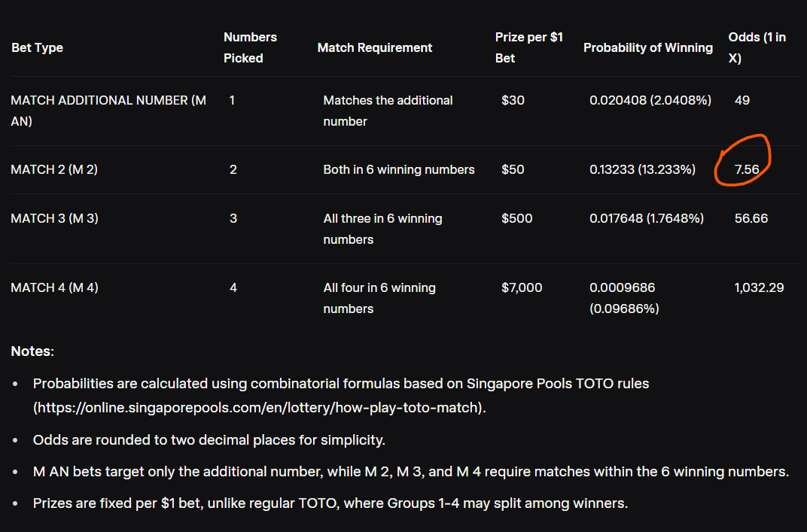Click the Bet Type column header
The width and height of the screenshot is (807, 532).
(x=37, y=48)
